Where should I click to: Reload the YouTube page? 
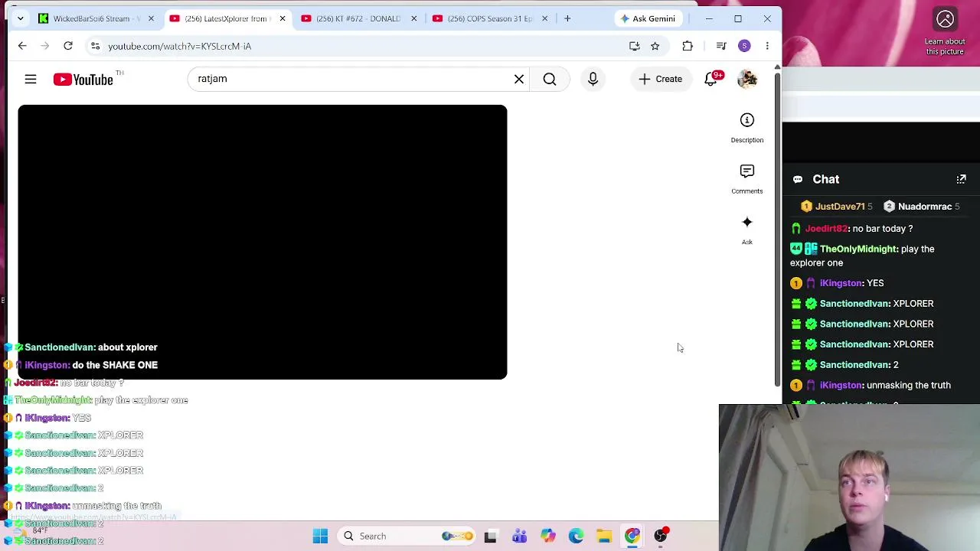(68, 46)
